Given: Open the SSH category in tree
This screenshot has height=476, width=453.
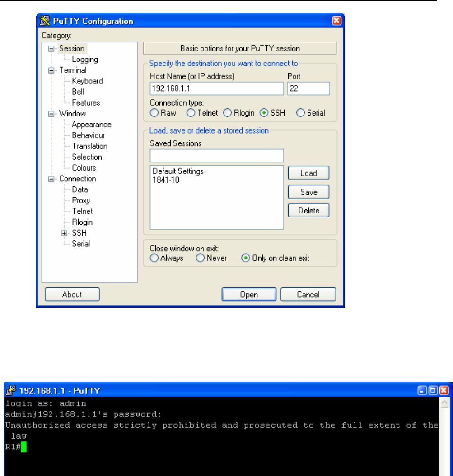Looking at the screenshot, I should pos(79,233).
